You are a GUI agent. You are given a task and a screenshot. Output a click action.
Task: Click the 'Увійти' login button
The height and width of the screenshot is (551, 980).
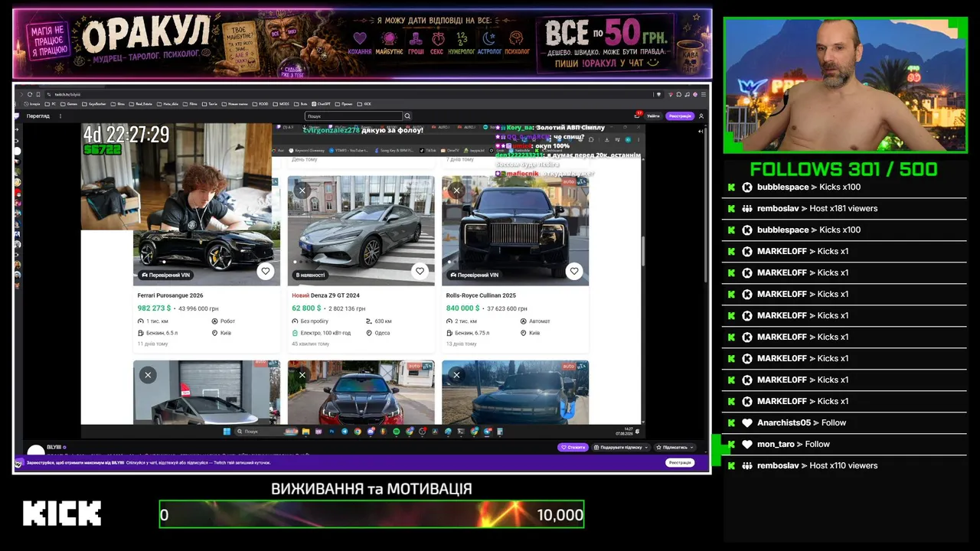(x=653, y=116)
